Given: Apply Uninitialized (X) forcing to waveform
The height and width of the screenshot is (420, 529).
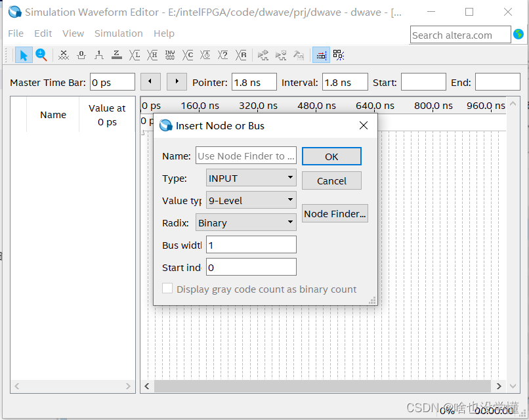Looking at the screenshot, I should [64, 55].
